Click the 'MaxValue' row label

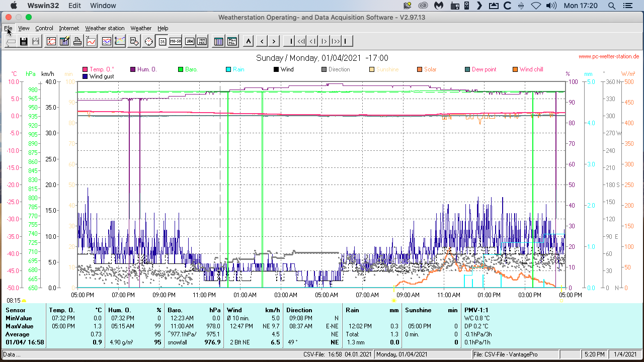(x=19, y=326)
